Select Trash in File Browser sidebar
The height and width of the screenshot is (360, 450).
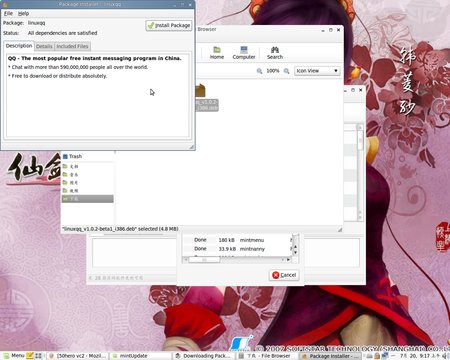coord(73,156)
